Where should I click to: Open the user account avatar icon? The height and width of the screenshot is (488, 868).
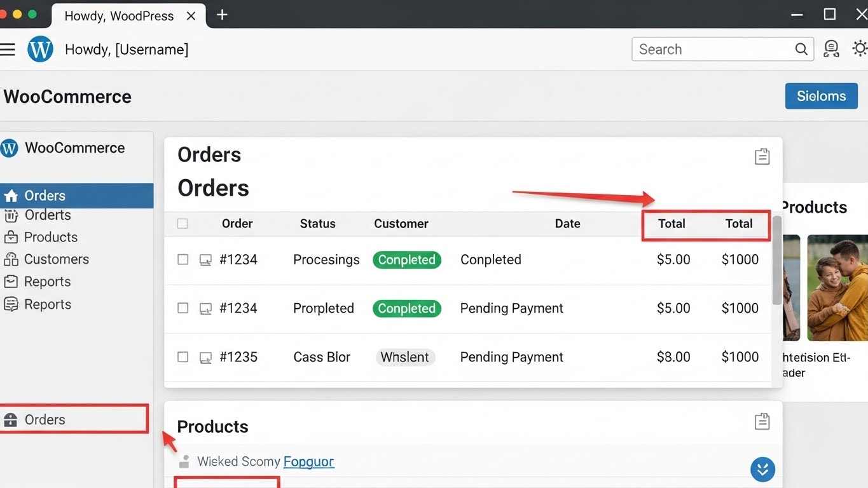(x=830, y=50)
